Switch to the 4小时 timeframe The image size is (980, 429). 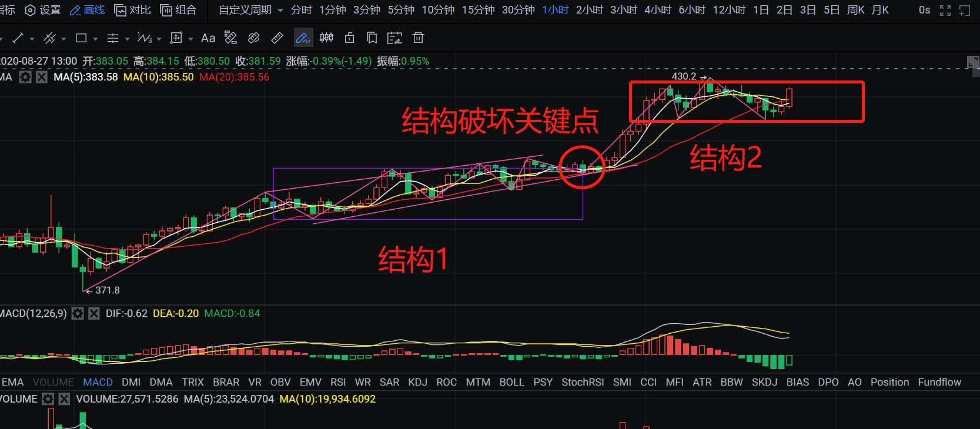coord(657,10)
